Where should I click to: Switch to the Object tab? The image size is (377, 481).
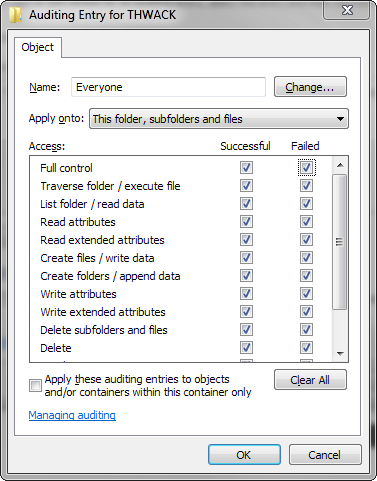click(x=37, y=47)
